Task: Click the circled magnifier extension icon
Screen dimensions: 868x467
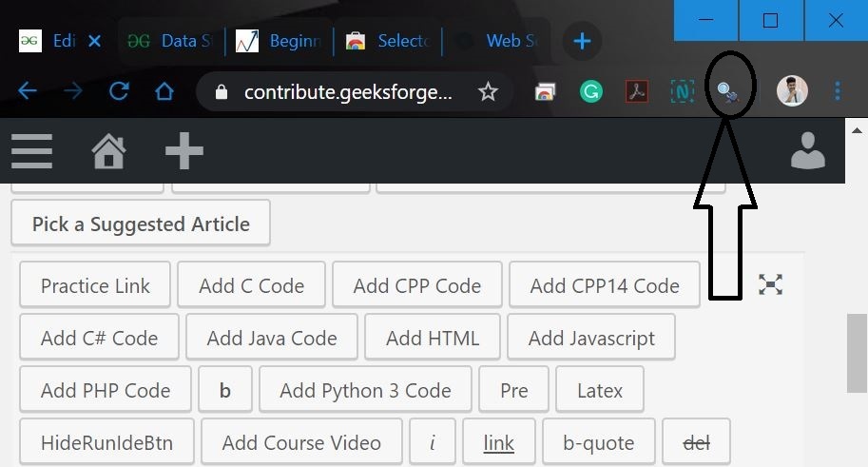Action: pos(728,92)
